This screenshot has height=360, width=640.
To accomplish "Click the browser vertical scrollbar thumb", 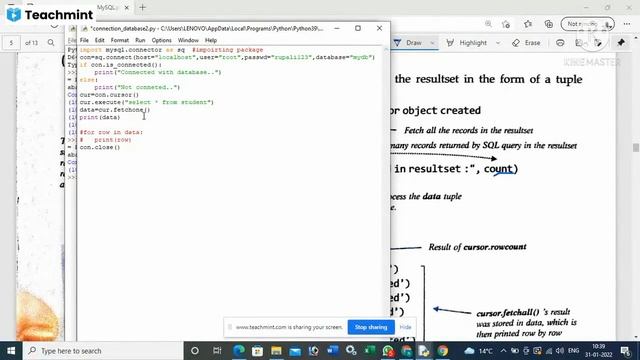I will 636,147.
